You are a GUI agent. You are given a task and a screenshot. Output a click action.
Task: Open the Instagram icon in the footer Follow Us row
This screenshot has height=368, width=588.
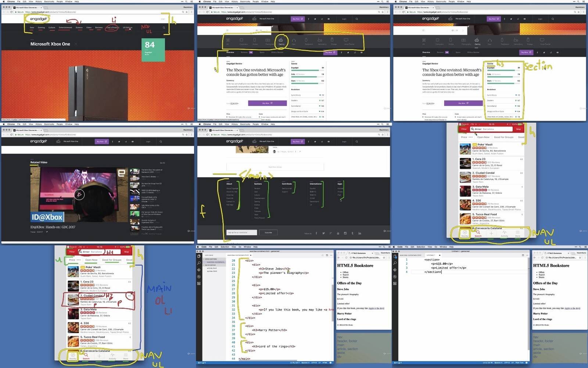345,233
